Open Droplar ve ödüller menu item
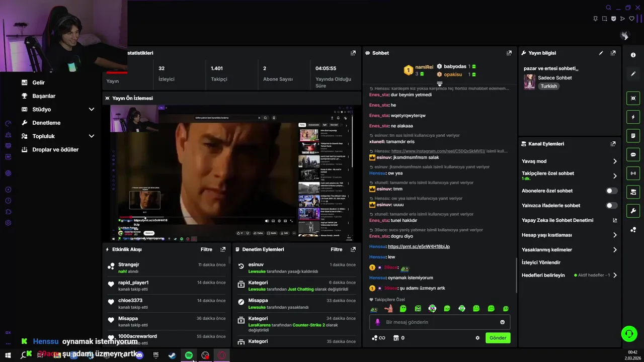This screenshot has height=362, width=644. coord(55,149)
